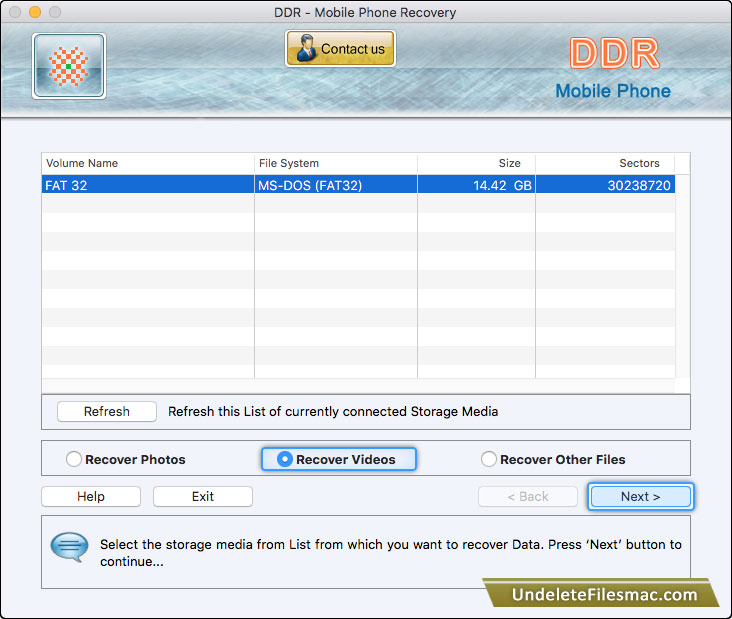Minimize the window with the yellow button
Viewport: 732px width, 619px height.
pos(35,12)
